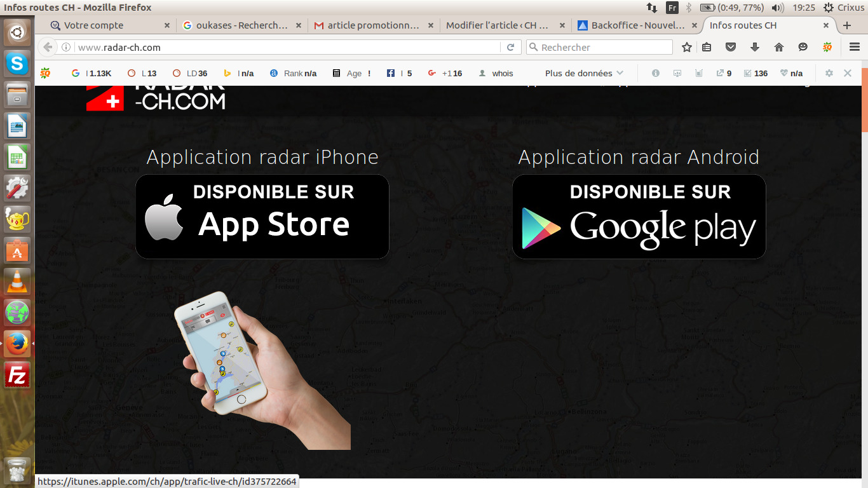Expand the 'Plus de données' dropdown
This screenshot has width=868, height=488.
584,73
